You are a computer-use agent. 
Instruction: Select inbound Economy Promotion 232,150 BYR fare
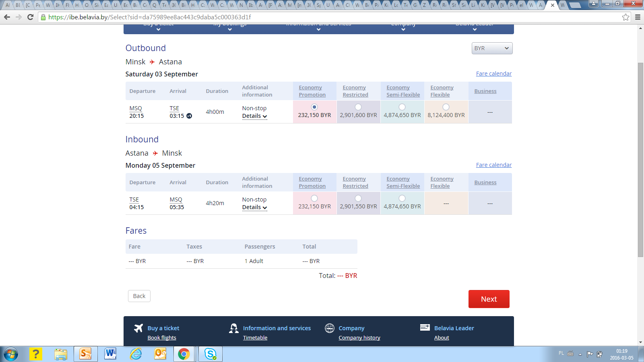pos(314,198)
